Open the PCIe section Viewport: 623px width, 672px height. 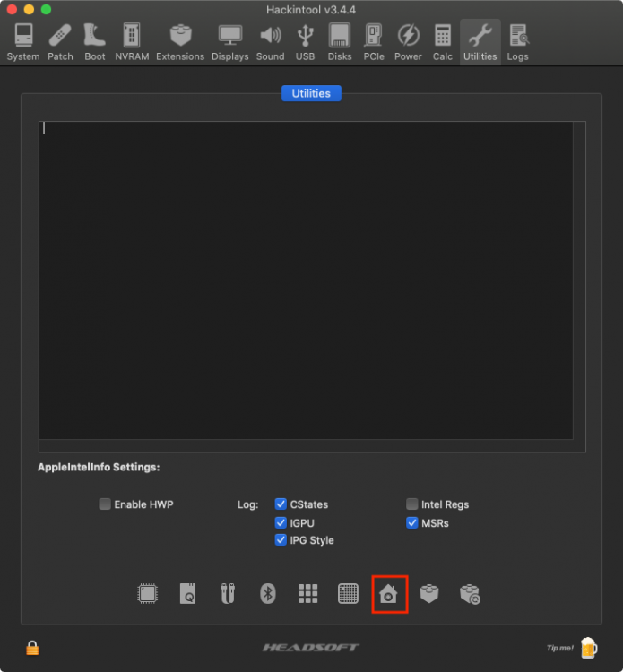pos(374,42)
